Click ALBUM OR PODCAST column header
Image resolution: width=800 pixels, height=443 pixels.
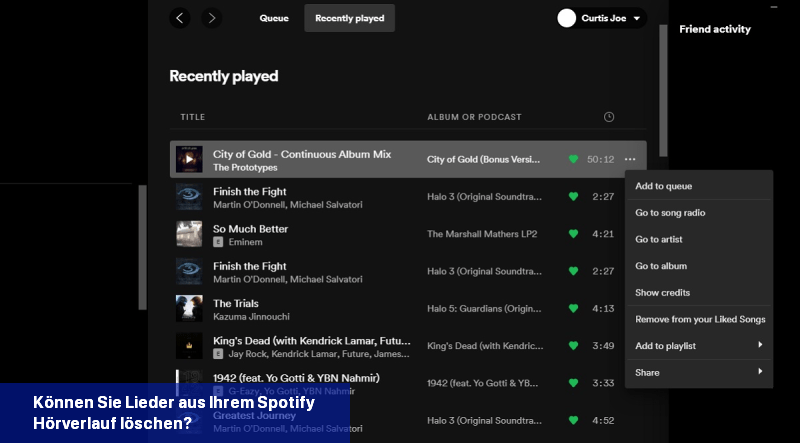[474, 117]
